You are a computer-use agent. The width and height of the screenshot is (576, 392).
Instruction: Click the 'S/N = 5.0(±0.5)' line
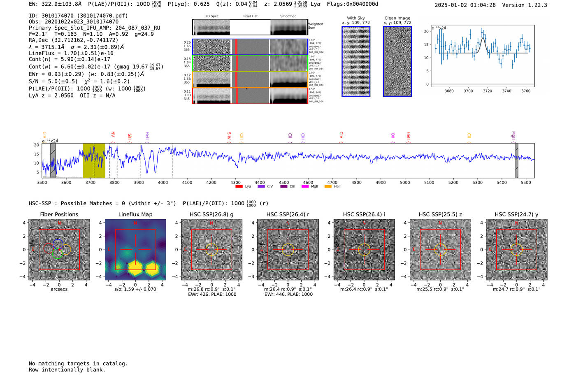tap(53, 81)
